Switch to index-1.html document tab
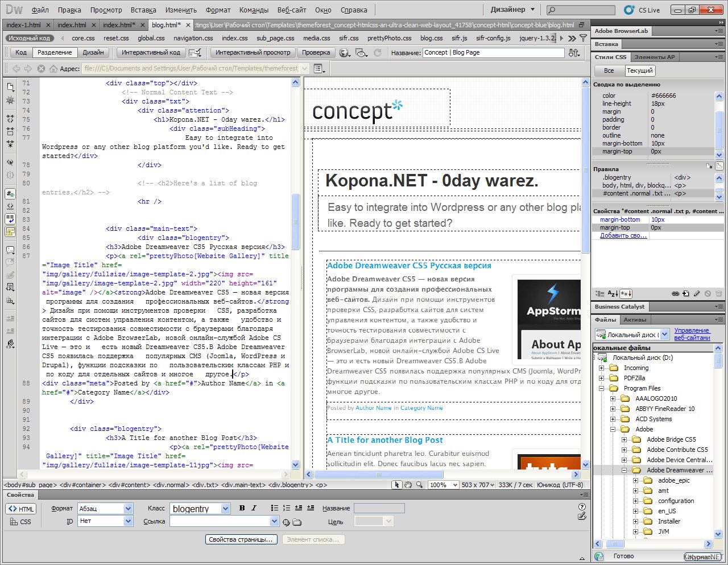This screenshot has width=728, height=565. pos(24,25)
